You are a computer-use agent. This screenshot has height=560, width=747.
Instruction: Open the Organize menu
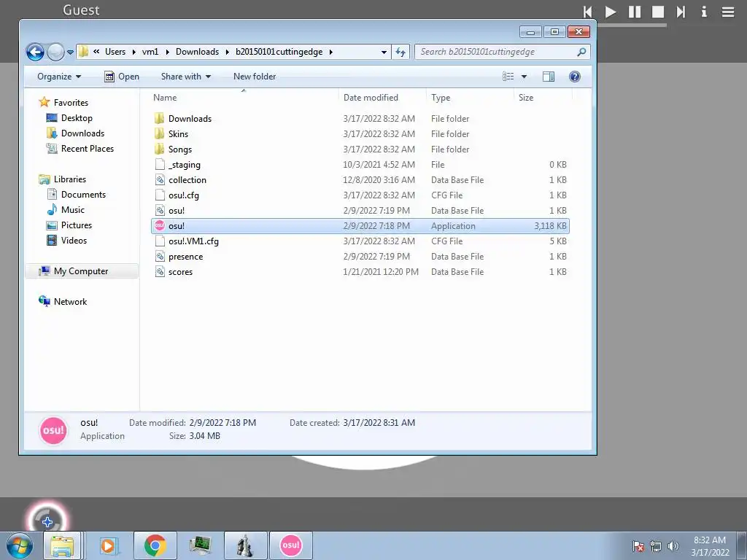[x=59, y=77]
